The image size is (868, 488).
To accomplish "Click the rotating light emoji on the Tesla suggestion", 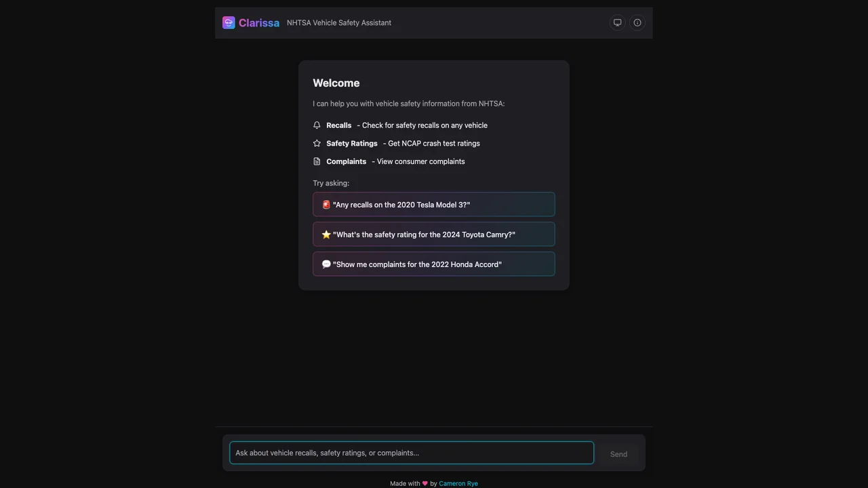I will coord(326,204).
